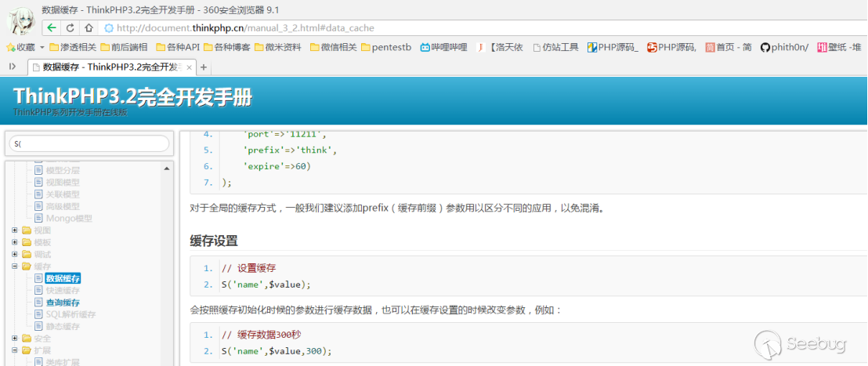
Task: Open 高级模型 in the tree
Action: (x=63, y=206)
